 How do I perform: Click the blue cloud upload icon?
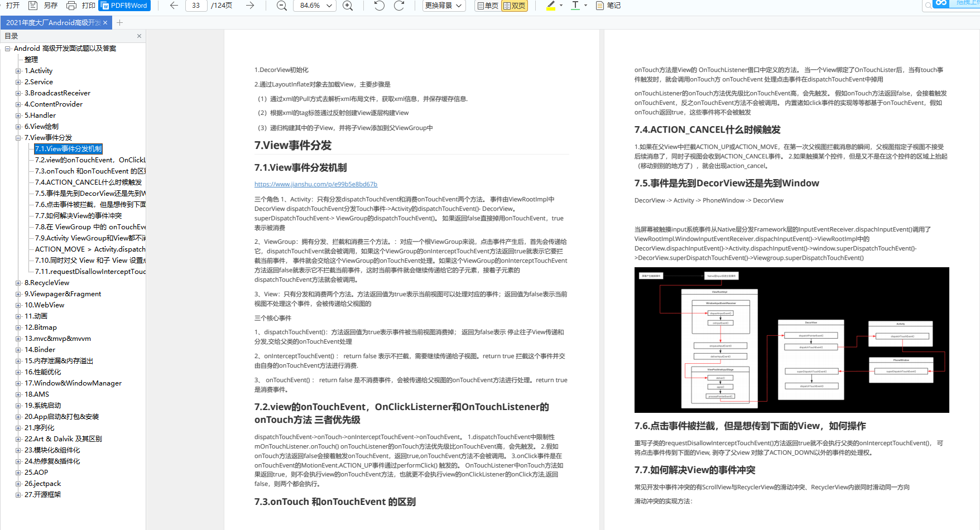click(941, 3)
